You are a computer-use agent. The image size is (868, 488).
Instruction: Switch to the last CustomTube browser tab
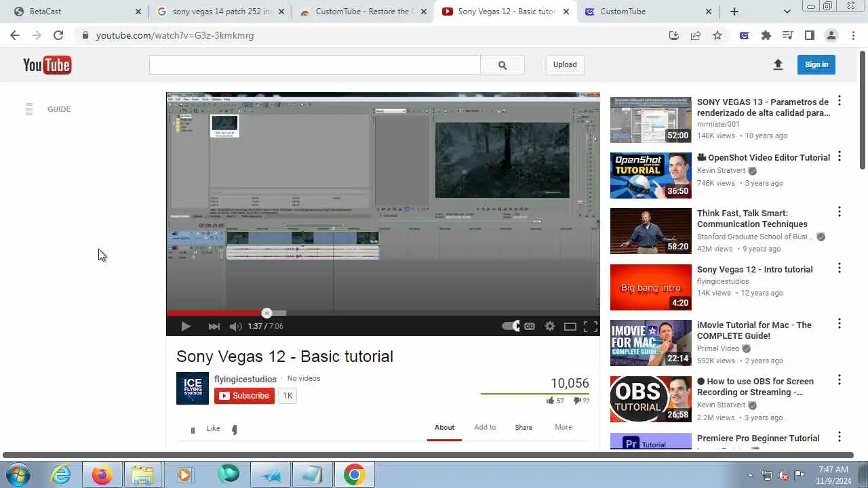click(648, 12)
